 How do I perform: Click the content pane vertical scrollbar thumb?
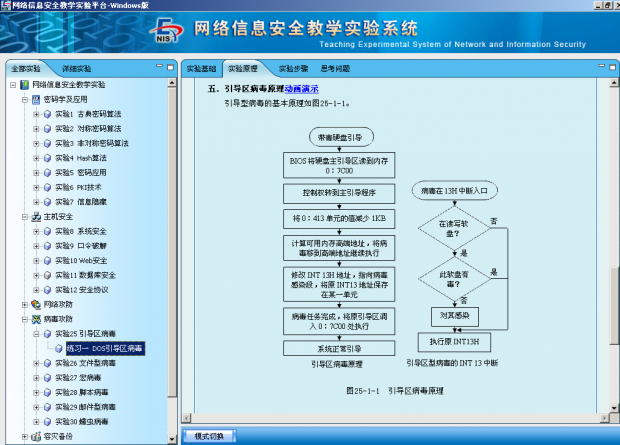click(614, 305)
